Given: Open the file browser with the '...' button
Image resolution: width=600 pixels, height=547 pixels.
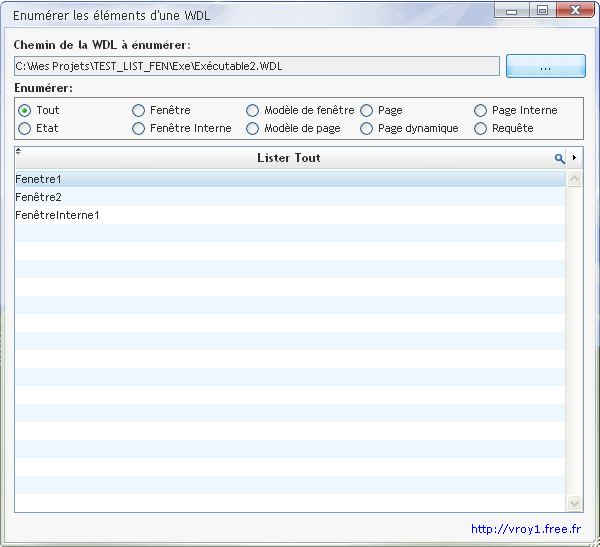Looking at the screenshot, I should point(545,66).
